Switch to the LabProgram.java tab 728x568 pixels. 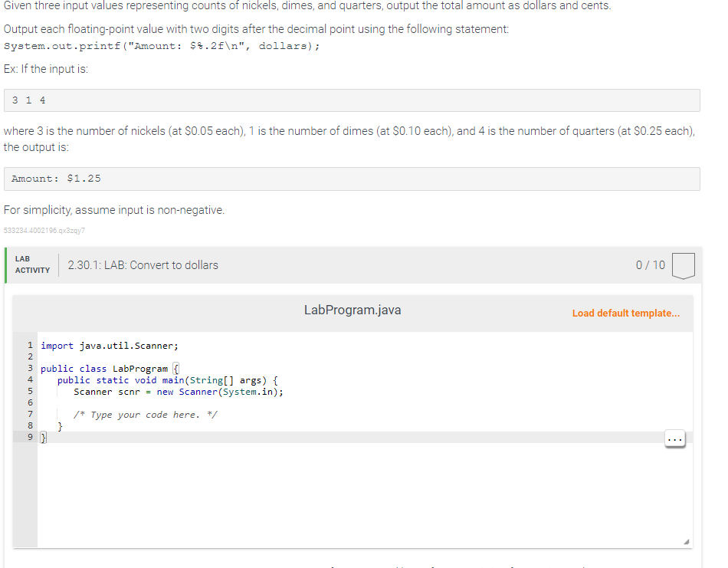pyautogui.click(x=352, y=310)
